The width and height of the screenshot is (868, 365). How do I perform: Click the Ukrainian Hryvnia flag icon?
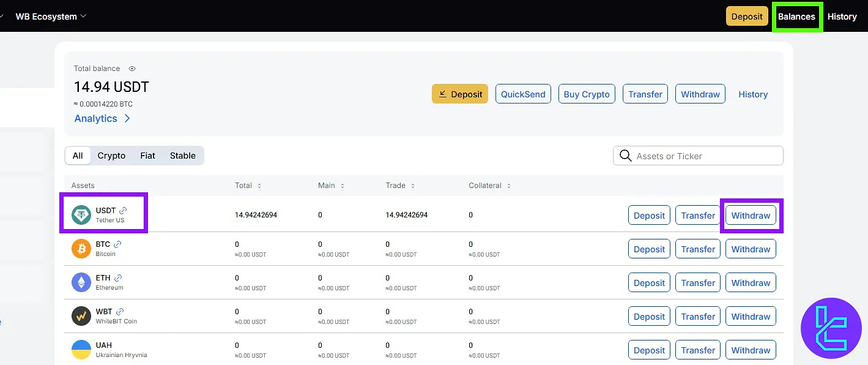click(x=81, y=350)
